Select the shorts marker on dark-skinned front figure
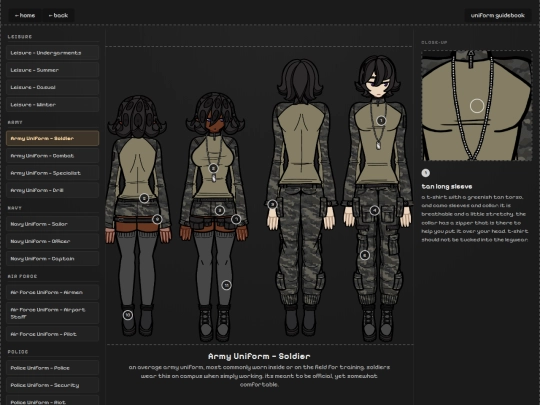540x405 pixels. 220,210
